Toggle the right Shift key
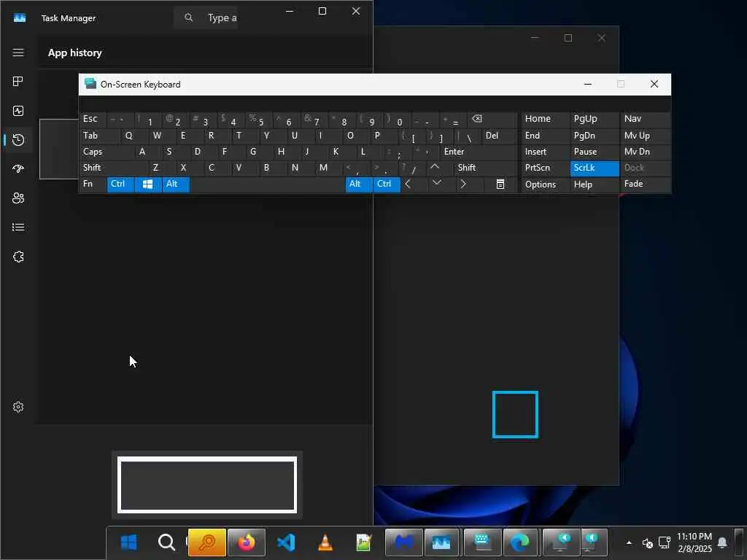Image resolution: width=747 pixels, height=560 pixels. tap(486, 168)
